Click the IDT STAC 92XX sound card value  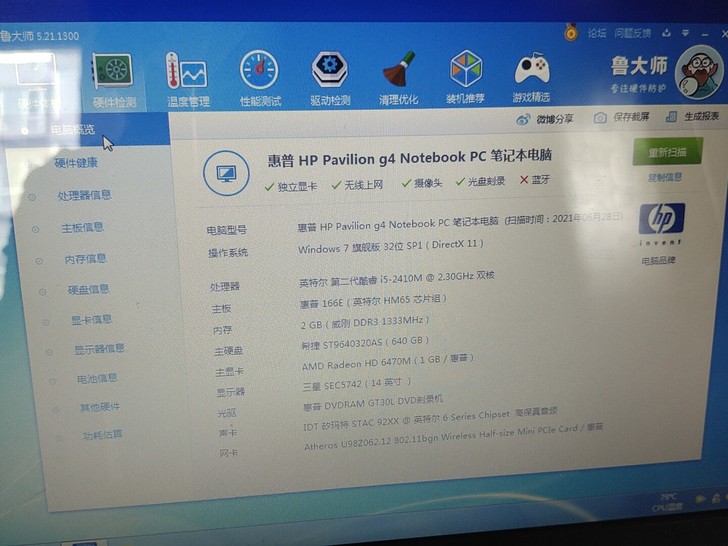[x=430, y=417]
